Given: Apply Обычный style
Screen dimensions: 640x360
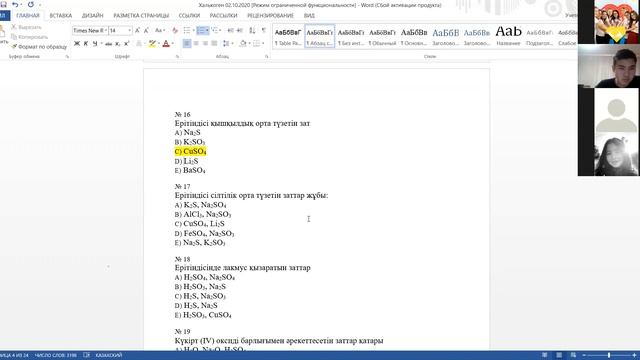Looking at the screenshot, I should (382, 36).
